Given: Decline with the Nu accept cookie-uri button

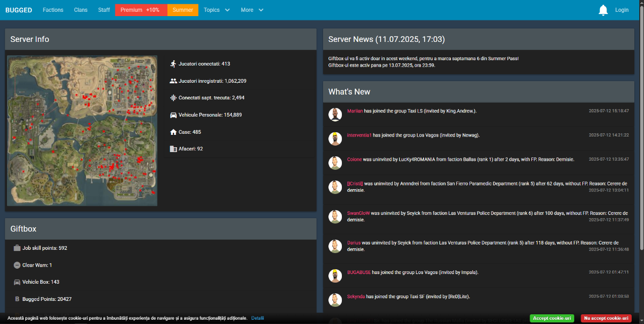Looking at the screenshot, I should [x=606, y=318].
